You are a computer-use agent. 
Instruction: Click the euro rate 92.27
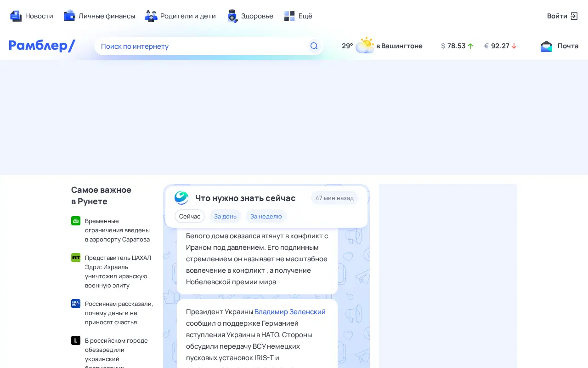click(x=501, y=46)
